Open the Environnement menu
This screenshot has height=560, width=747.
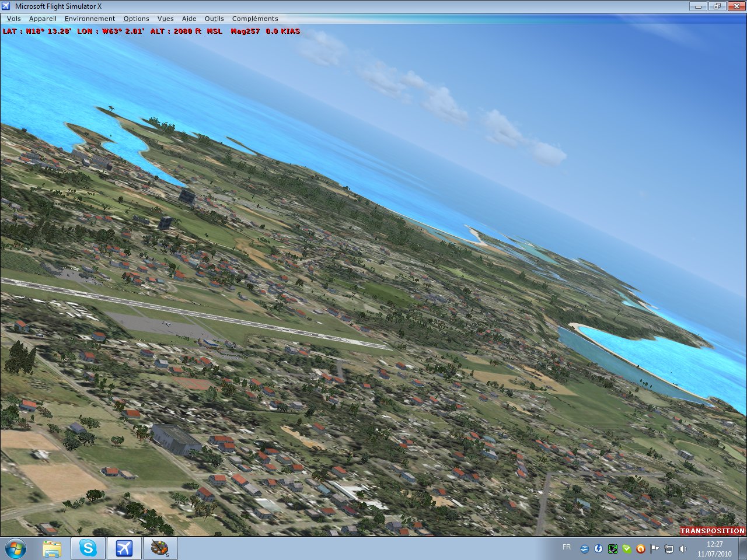click(90, 19)
